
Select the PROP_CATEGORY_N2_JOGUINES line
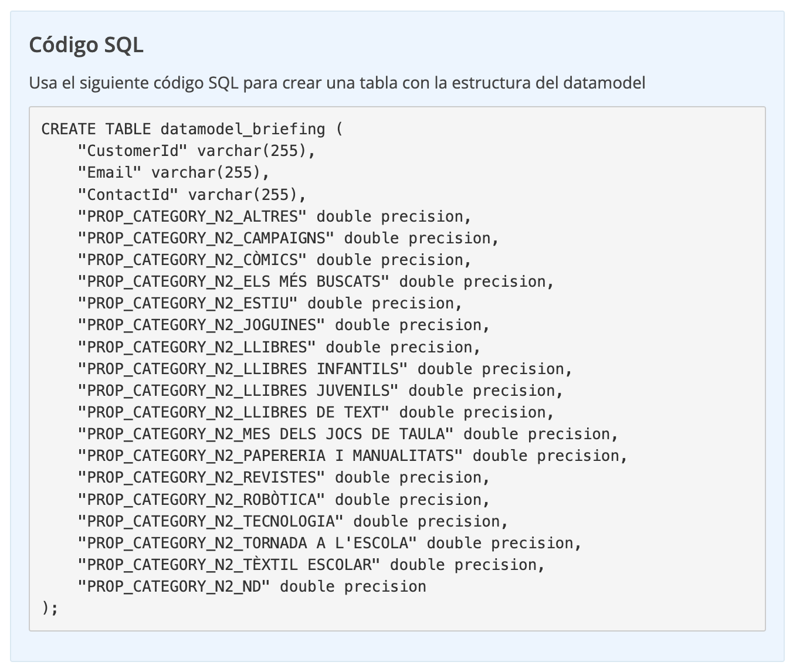pyautogui.click(x=283, y=325)
